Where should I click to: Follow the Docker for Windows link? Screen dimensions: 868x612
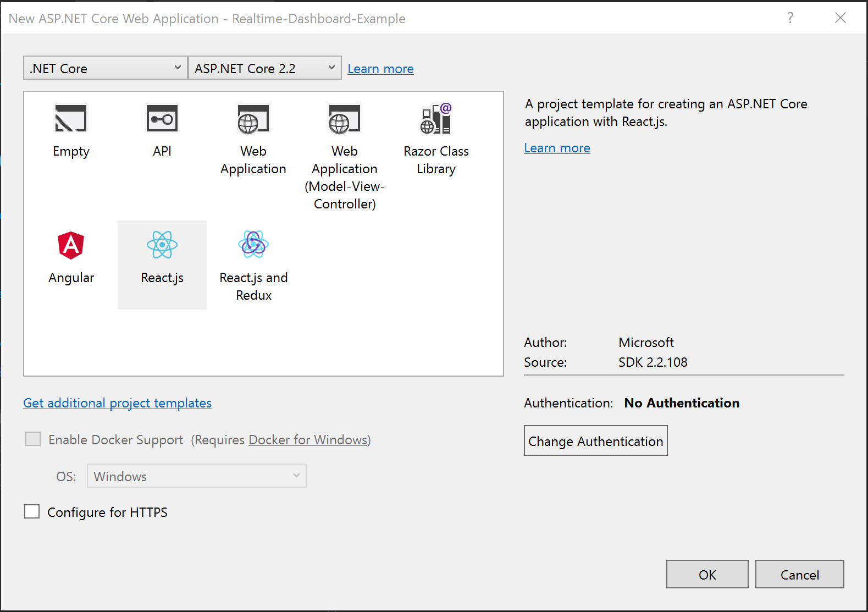(x=308, y=440)
